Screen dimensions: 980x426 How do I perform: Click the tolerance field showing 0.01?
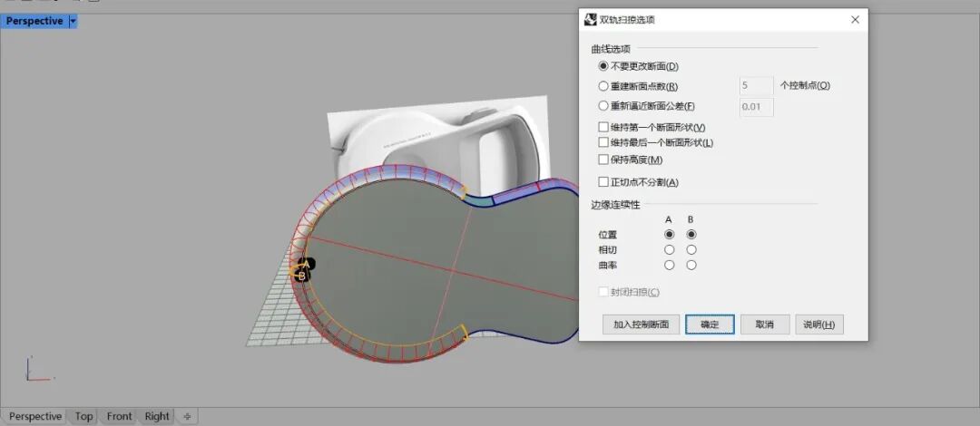756,107
